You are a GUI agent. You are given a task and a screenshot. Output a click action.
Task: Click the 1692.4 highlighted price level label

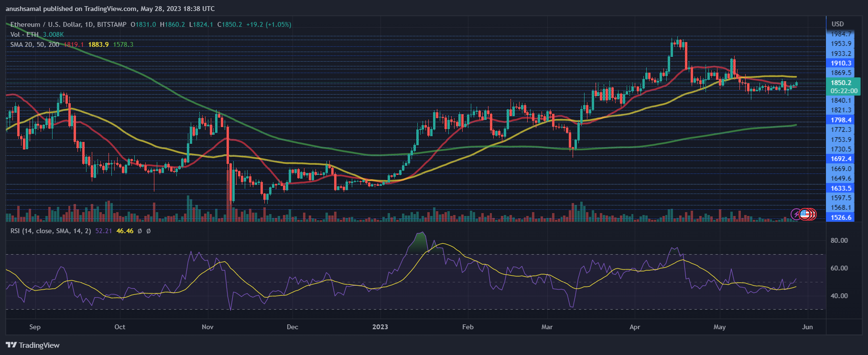coord(841,159)
